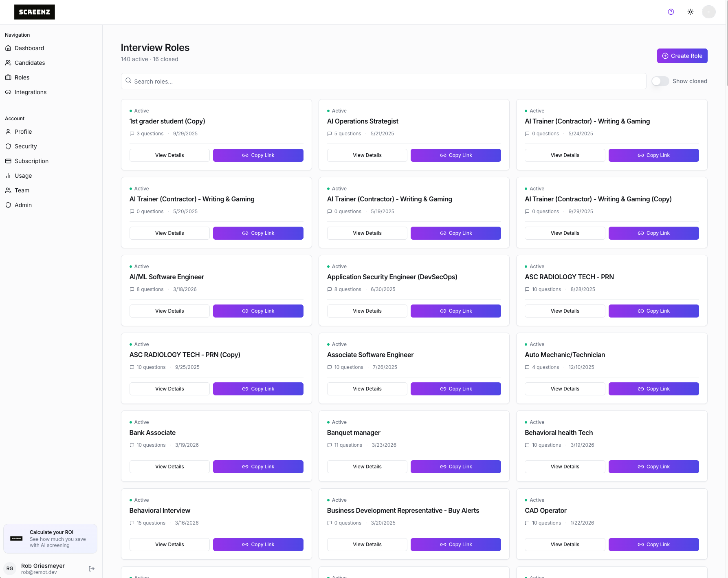
Task: Open the Subscription settings page
Action: [31, 161]
